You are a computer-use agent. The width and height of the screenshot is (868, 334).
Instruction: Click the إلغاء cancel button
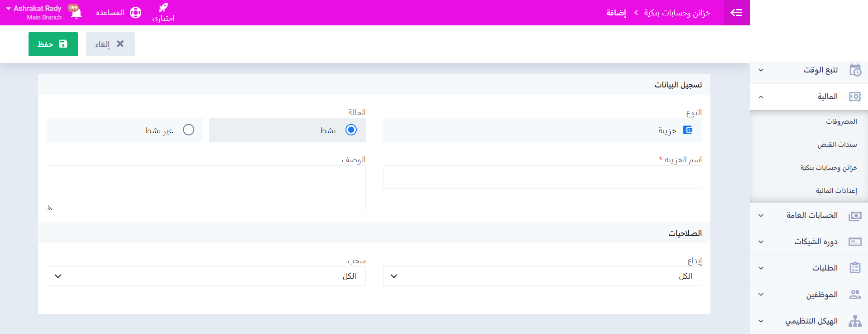coord(110,44)
